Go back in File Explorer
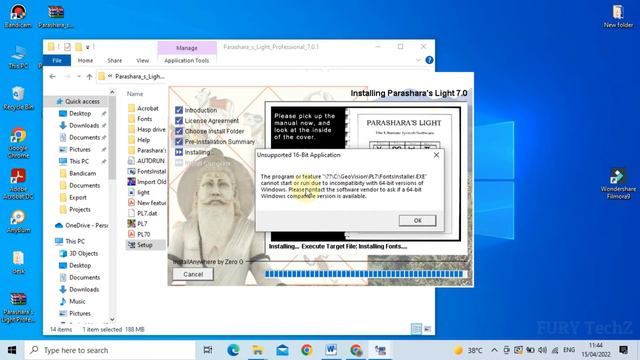Viewport: 640px width, 360px height. [53, 76]
